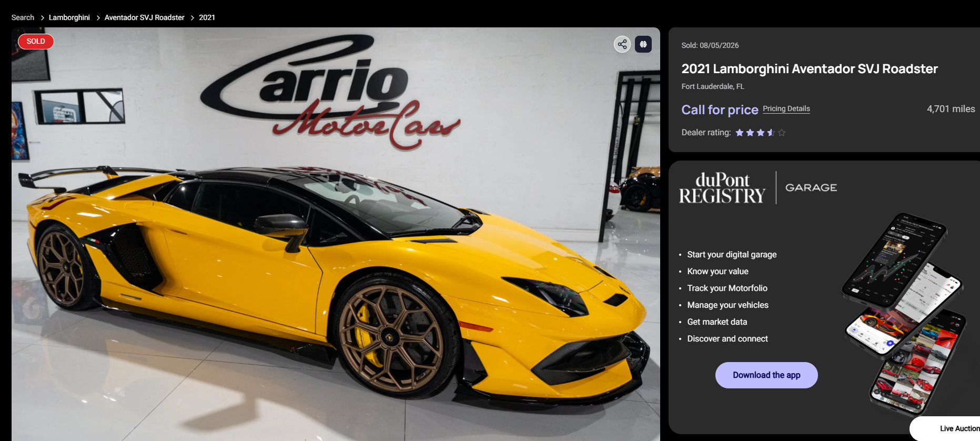The image size is (980, 441).
Task: Click the duPont Registry logo
Action: pos(722,188)
